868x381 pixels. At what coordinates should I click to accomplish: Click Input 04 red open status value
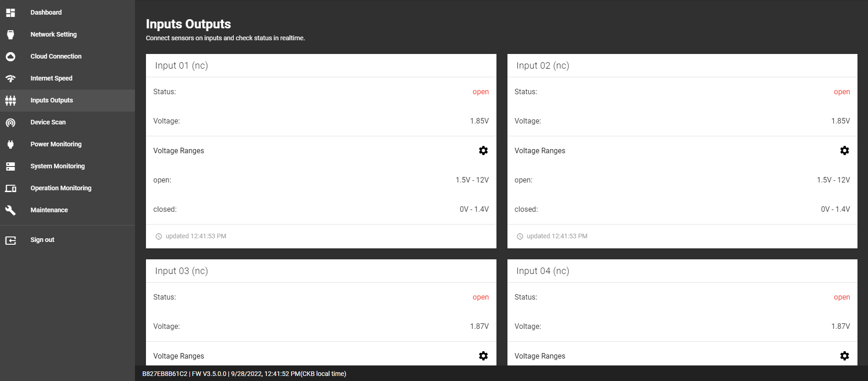[842, 297]
